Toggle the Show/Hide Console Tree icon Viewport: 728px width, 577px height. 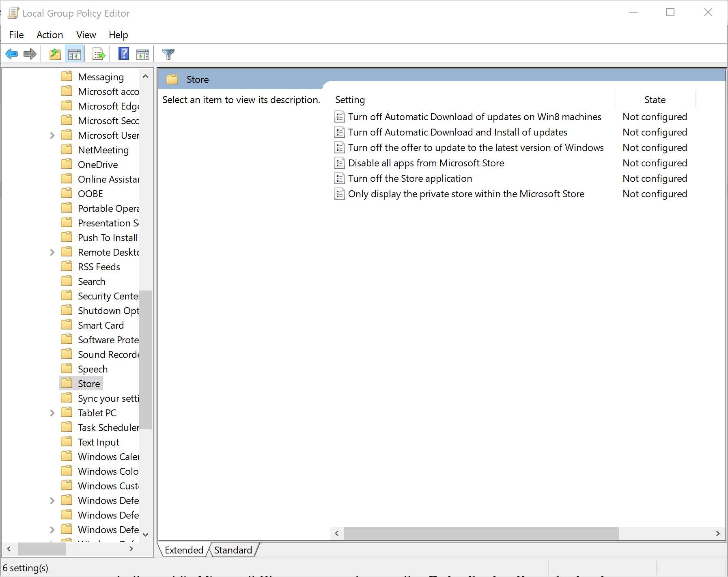point(74,54)
